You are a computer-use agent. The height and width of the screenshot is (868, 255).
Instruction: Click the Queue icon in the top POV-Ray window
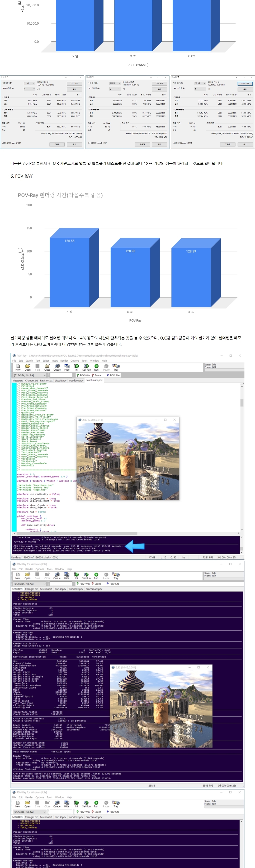pyautogui.click(x=57, y=367)
